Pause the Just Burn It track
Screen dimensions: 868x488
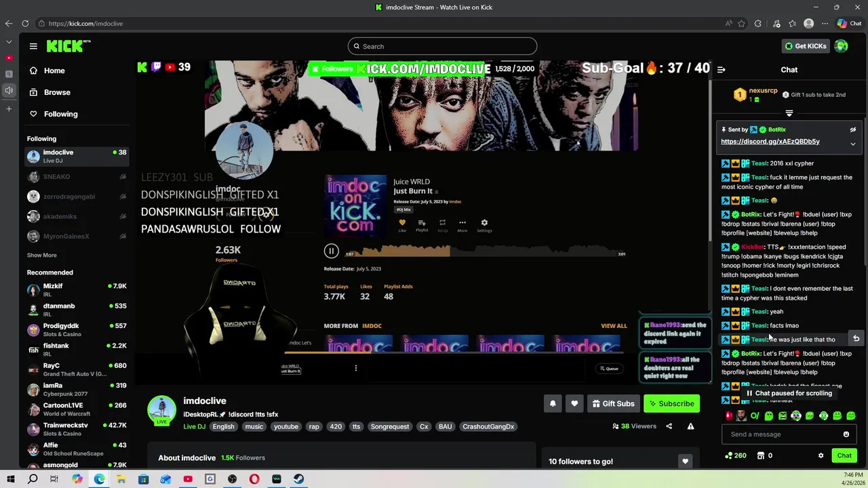pyautogui.click(x=331, y=251)
